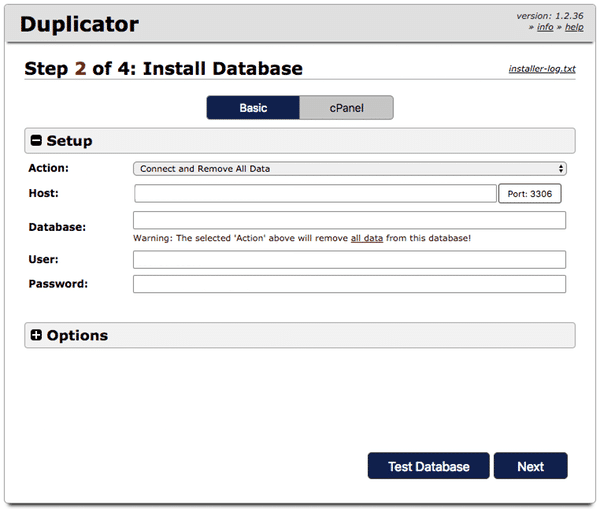Click the Test Database button
Image resolution: width=600 pixels, height=509 pixels.
429,466
